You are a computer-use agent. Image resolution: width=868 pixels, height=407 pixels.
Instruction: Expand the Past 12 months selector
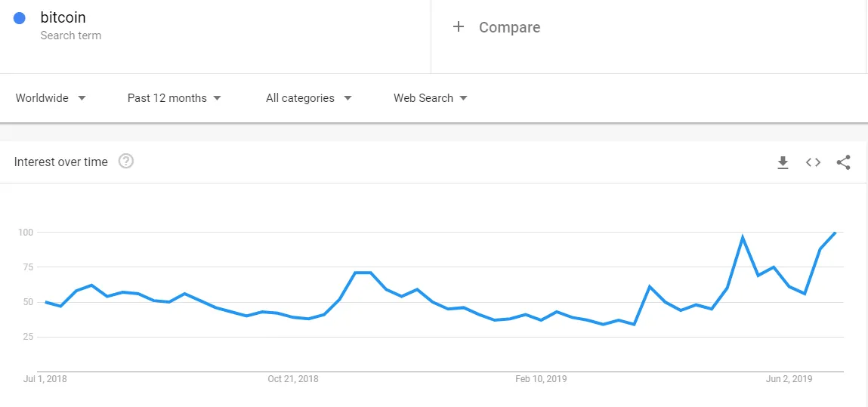[174, 98]
